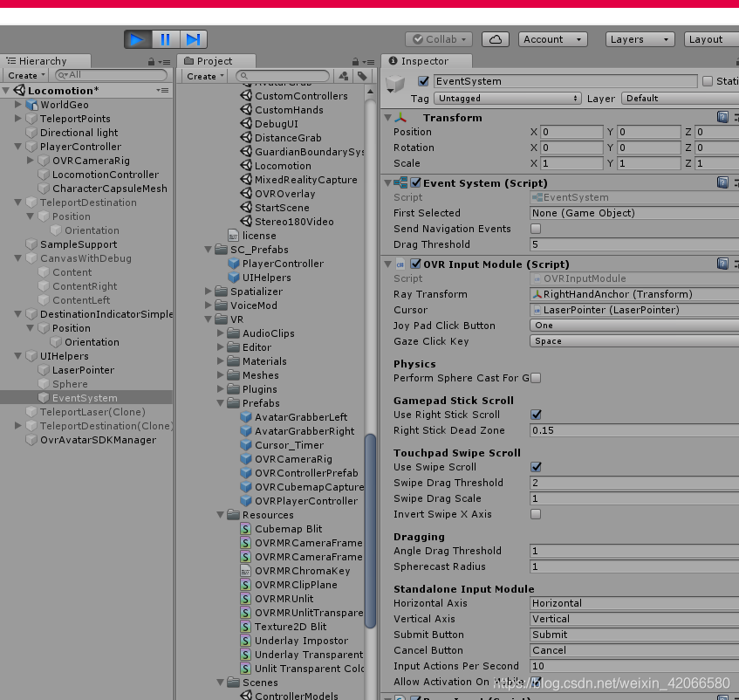This screenshot has width=739, height=700.
Task: Click the Project search field
Action: (283, 76)
